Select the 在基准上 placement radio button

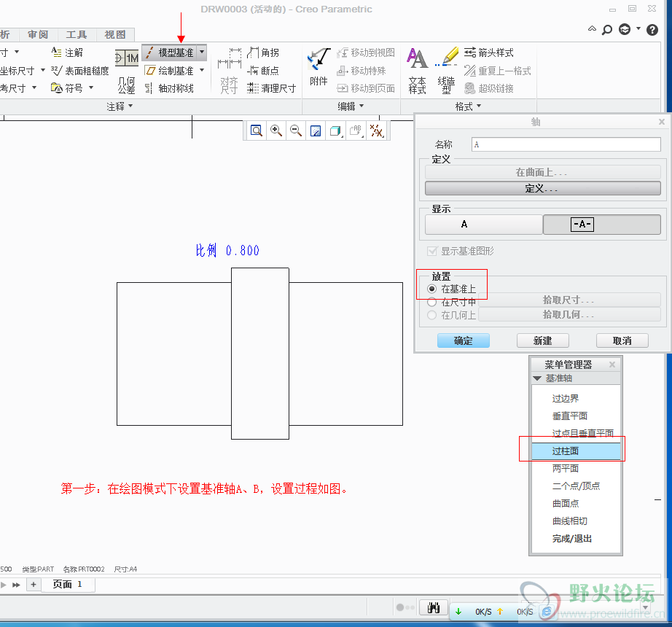pos(432,289)
